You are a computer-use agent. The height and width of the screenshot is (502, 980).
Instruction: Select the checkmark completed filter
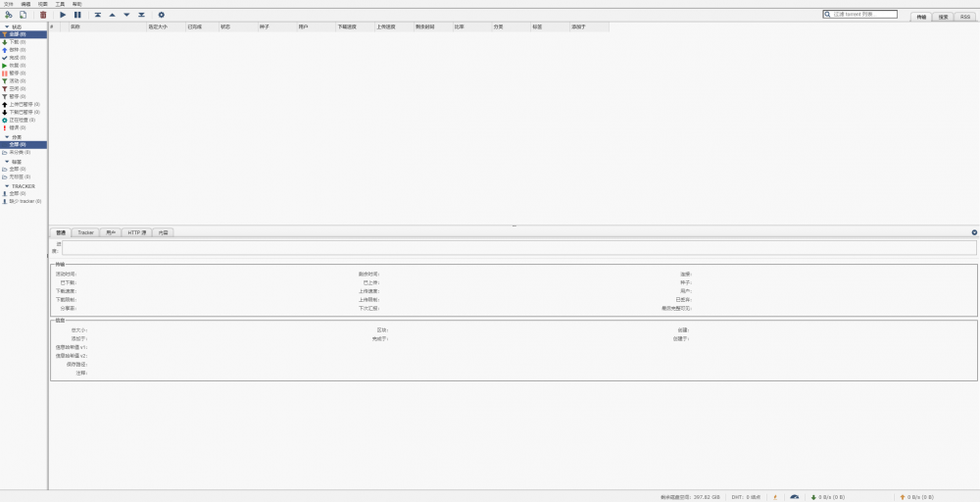click(x=24, y=58)
